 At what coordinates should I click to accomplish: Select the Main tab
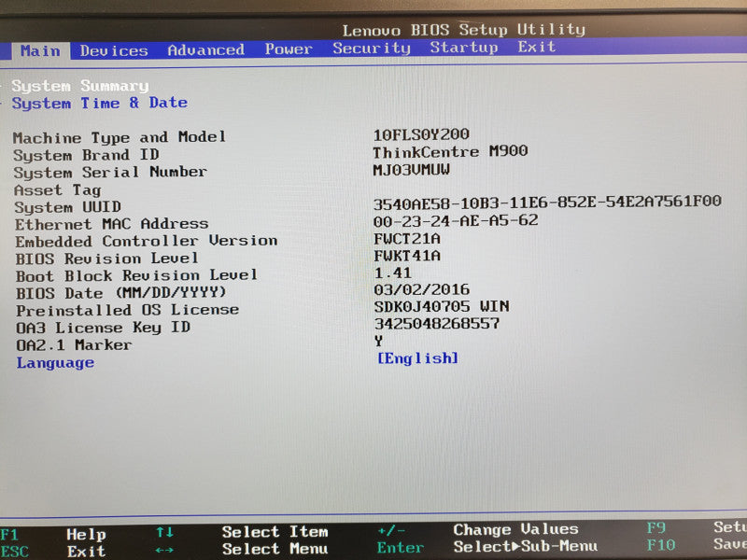40,51
